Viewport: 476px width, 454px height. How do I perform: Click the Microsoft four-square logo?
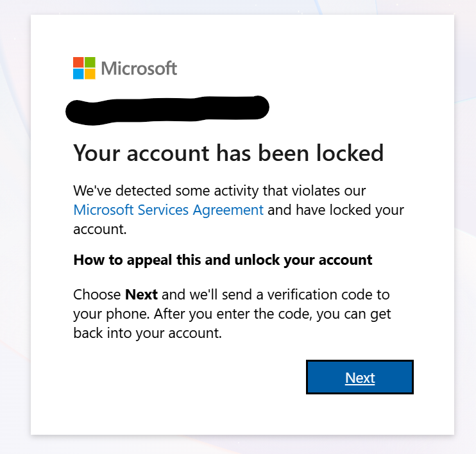click(x=84, y=68)
